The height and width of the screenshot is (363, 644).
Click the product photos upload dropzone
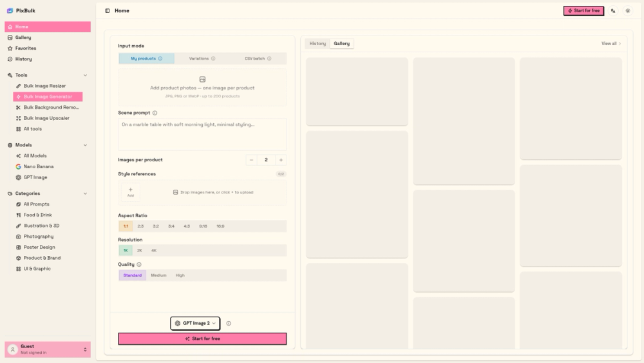pyautogui.click(x=202, y=87)
